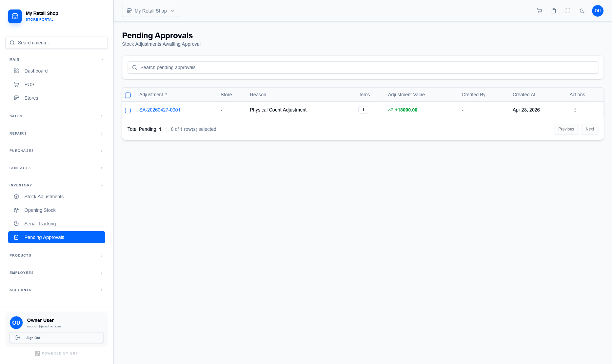The height and width of the screenshot is (364, 612).
Task: Collapse the INVENTORY section
Action: (57, 185)
